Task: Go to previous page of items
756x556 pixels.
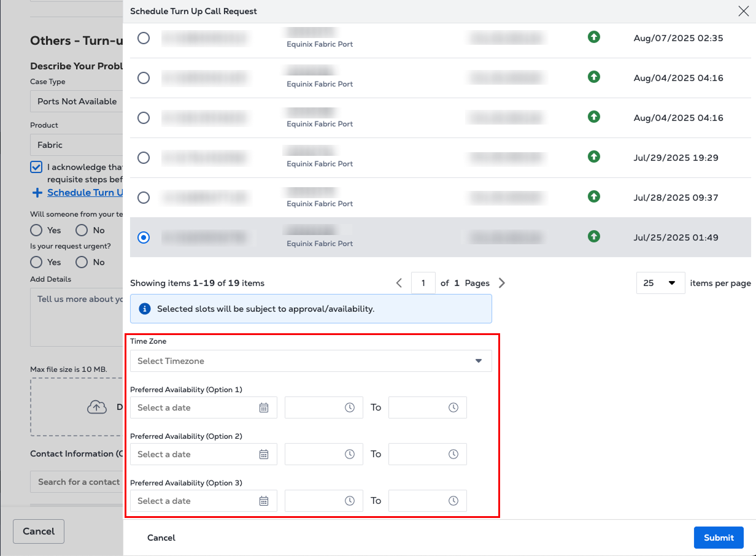Action: click(x=399, y=283)
